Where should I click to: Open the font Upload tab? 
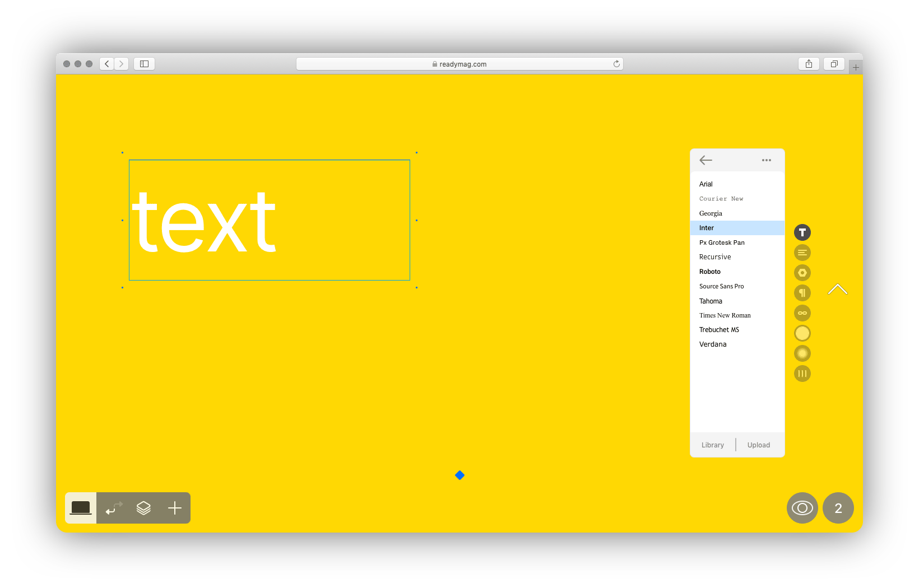click(x=759, y=445)
